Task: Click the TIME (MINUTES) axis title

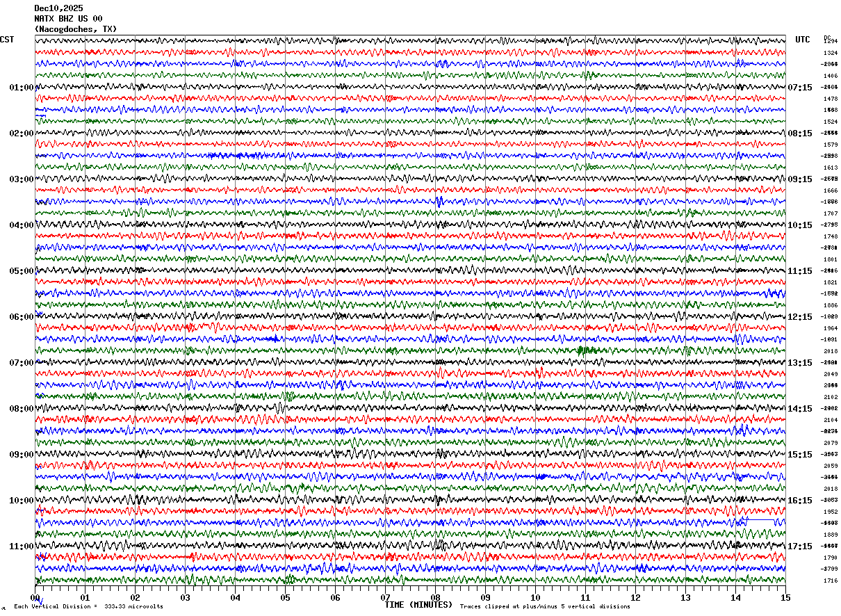Action: point(418,605)
